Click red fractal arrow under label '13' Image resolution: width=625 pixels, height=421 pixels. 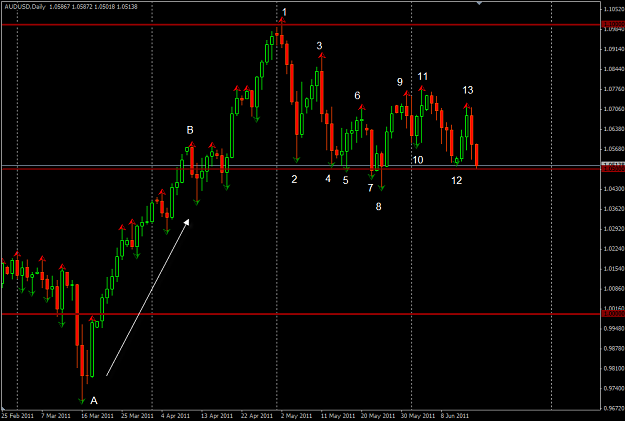tap(467, 105)
